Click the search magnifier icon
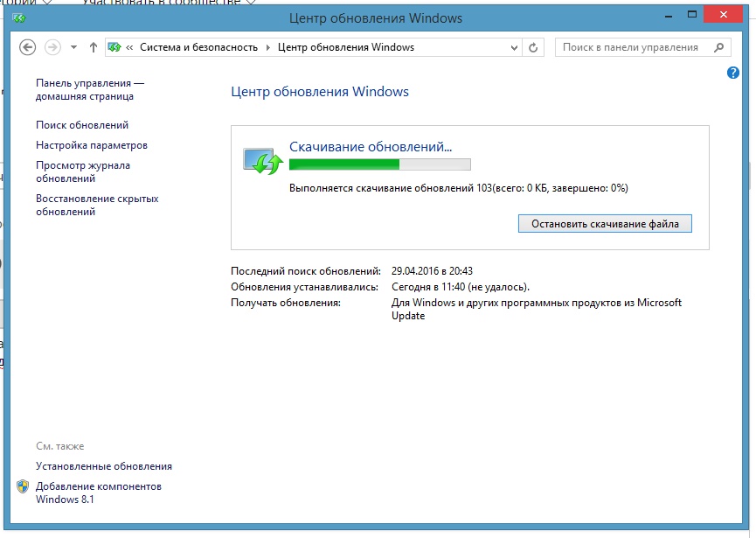The image size is (756, 538). [718, 47]
